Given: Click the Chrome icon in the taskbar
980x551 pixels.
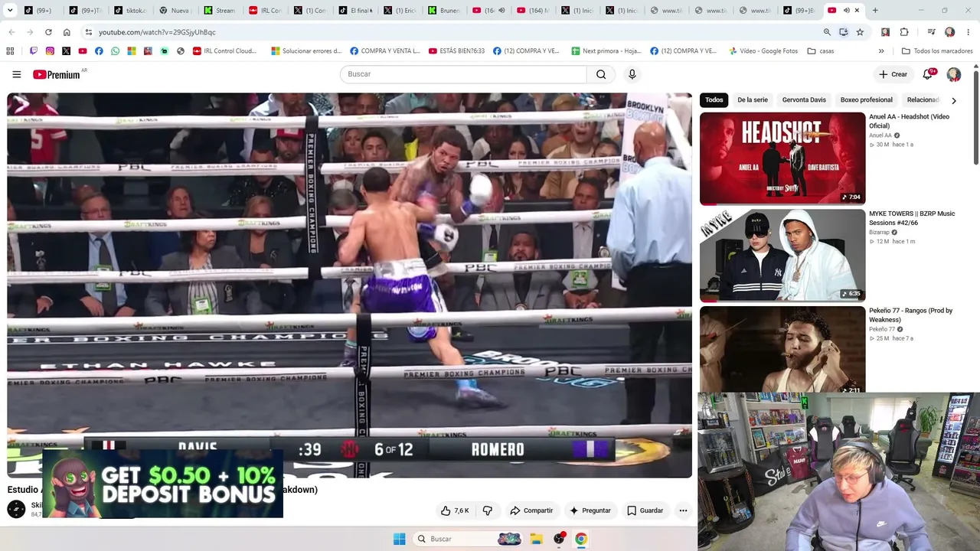Looking at the screenshot, I should [581, 539].
